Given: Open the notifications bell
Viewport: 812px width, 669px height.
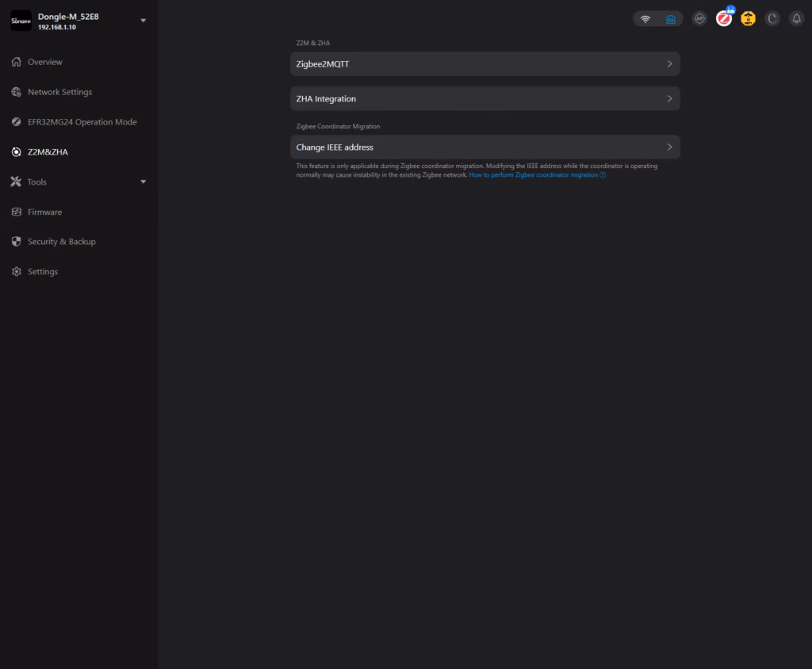Looking at the screenshot, I should 796,19.
